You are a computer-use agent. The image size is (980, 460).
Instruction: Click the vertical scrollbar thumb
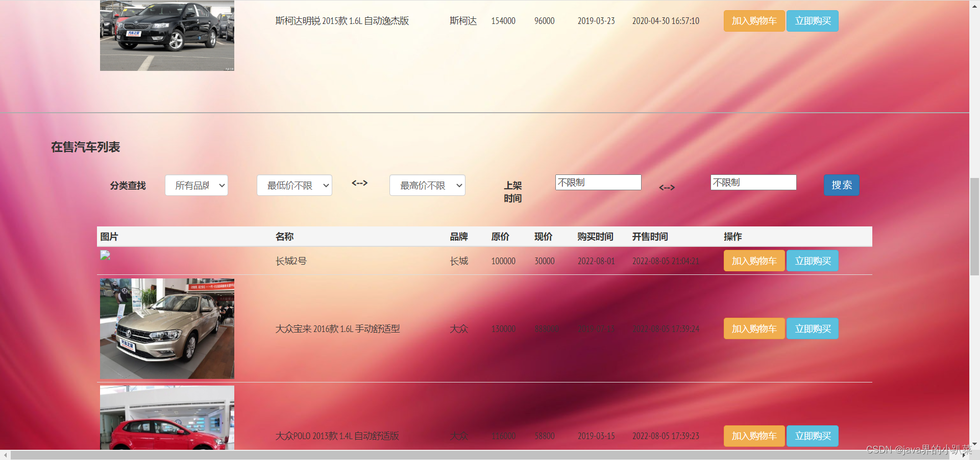pyautogui.click(x=974, y=227)
